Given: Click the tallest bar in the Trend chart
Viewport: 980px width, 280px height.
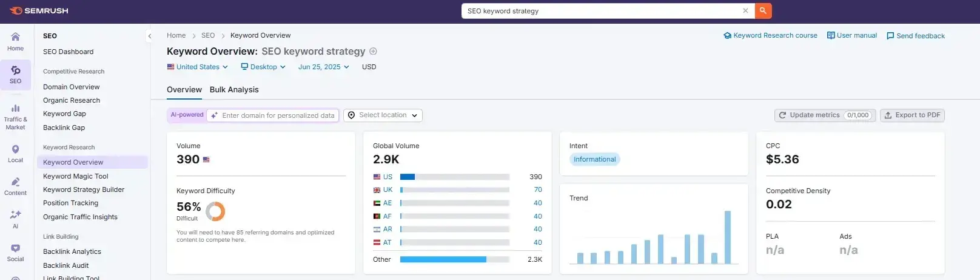Looking at the screenshot, I should pyautogui.click(x=728, y=237).
